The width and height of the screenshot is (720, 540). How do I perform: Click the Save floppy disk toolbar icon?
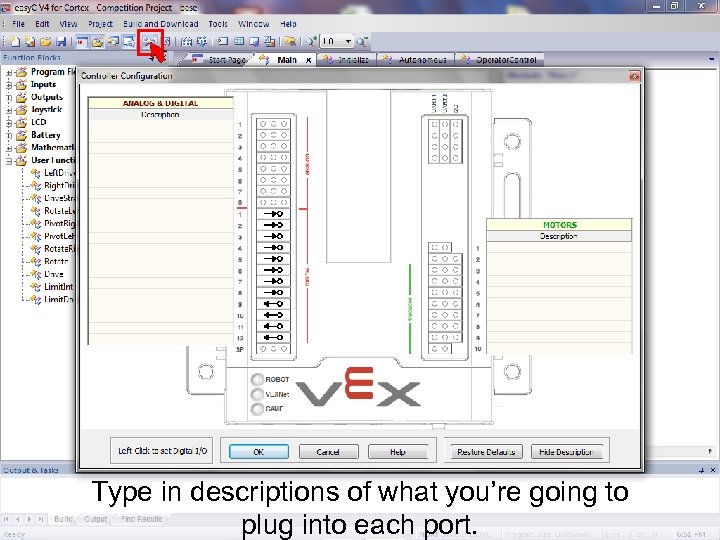point(61,42)
